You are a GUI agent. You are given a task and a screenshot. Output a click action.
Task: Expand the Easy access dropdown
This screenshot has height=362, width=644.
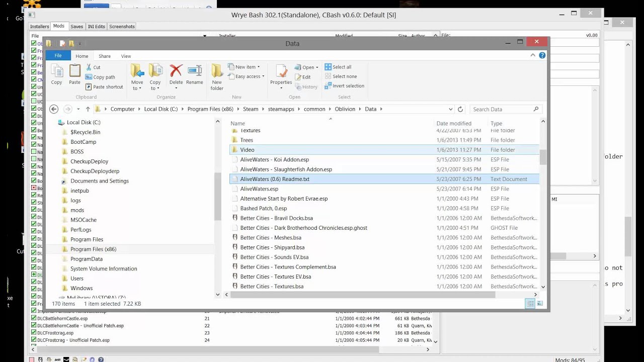[x=263, y=76]
